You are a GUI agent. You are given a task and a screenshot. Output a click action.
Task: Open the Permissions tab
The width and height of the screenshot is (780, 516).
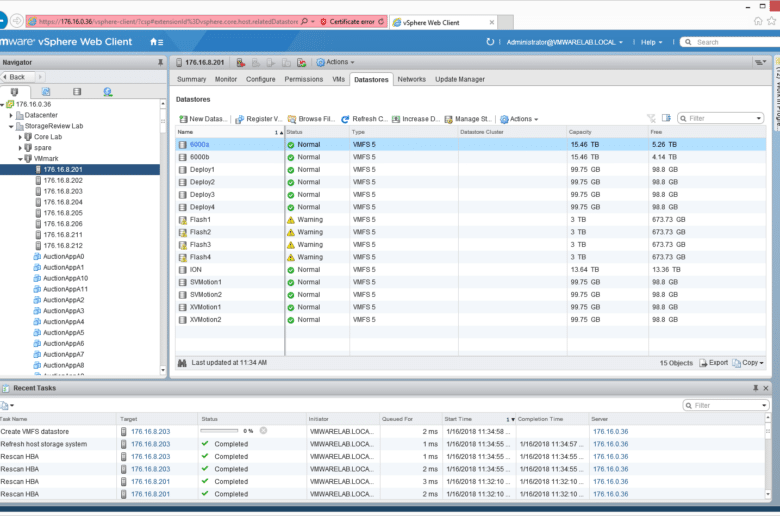pyautogui.click(x=303, y=79)
